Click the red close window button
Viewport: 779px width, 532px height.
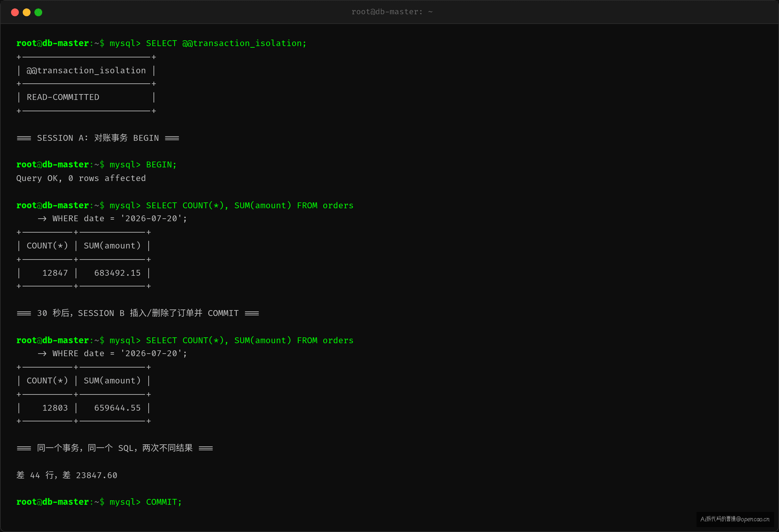point(15,12)
